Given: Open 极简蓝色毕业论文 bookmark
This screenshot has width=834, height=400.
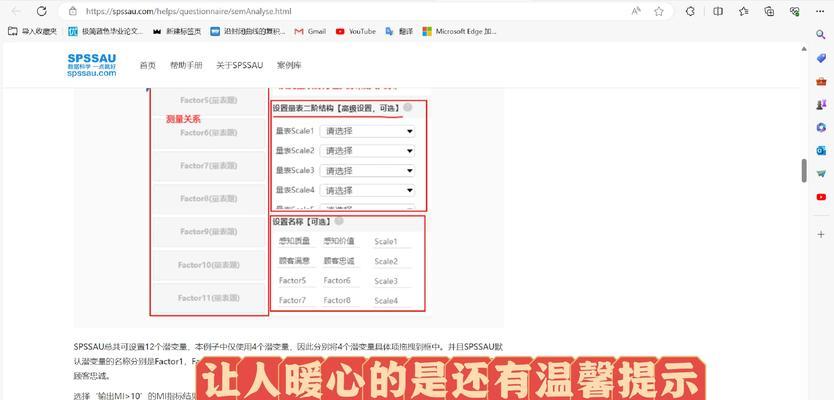Looking at the screenshot, I should coord(106,31).
